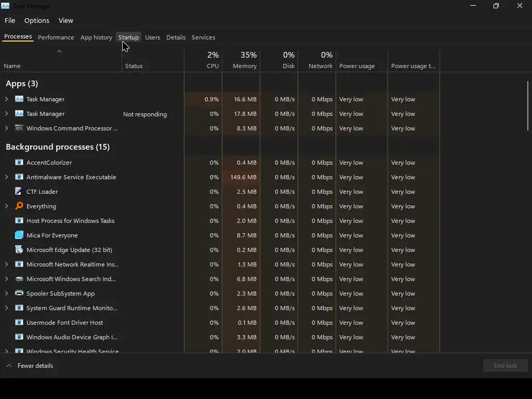Sort processes by Network column
Screen dimensions: 532x399
(317, 61)
